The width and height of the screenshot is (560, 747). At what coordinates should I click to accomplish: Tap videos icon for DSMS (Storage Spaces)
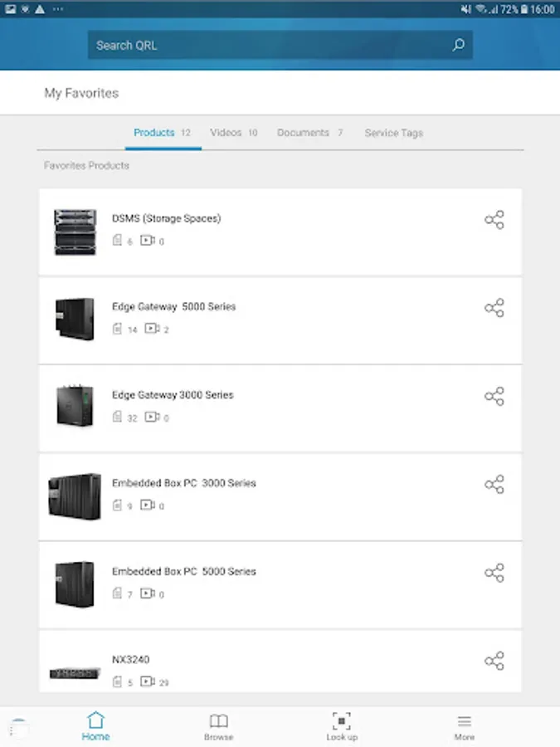[x=147, y=240]
